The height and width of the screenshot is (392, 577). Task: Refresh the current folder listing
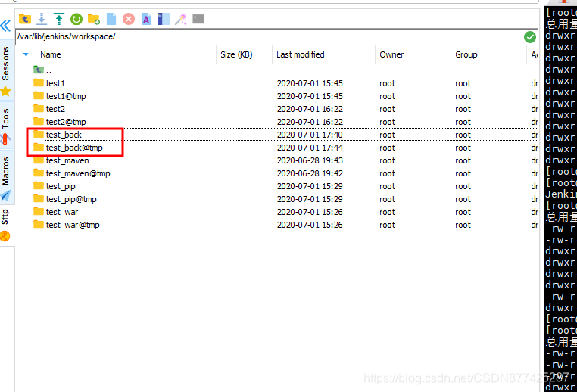pyautogui.click(x=76, y=19)
